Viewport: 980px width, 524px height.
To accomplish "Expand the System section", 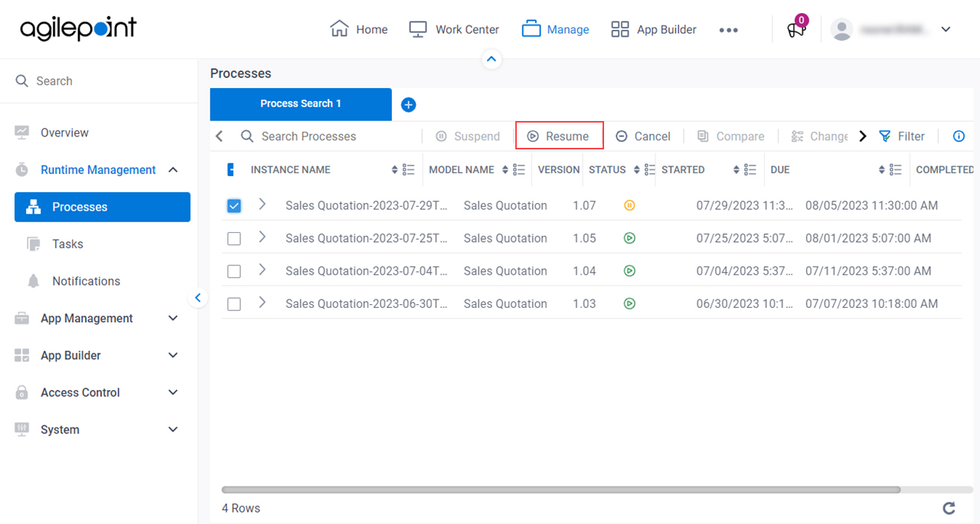I will pyautogui.click(x=173, y=430).
